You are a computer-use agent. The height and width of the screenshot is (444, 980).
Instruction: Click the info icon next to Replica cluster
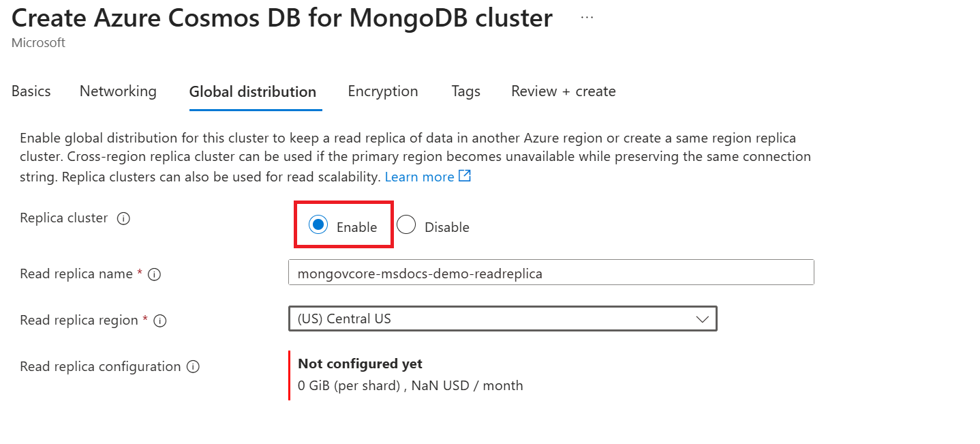pyautogui.click(x=123, y=219)
